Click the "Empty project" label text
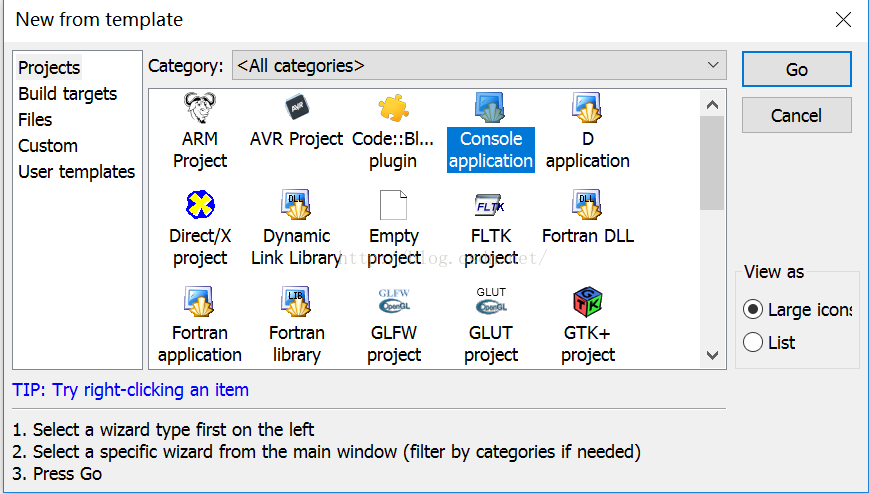This screenshot has height=494, width=869. tap(394, 247)
